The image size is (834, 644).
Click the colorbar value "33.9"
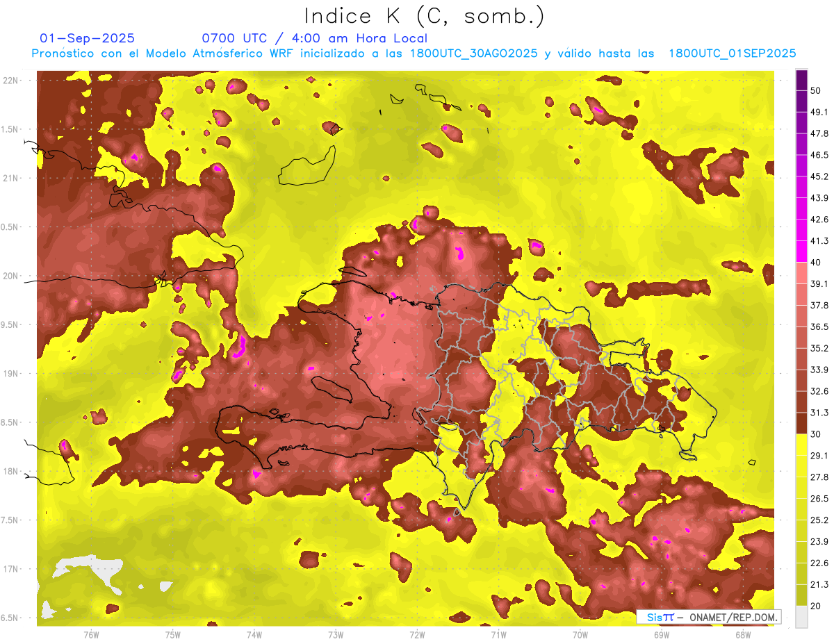pos(819,370)
